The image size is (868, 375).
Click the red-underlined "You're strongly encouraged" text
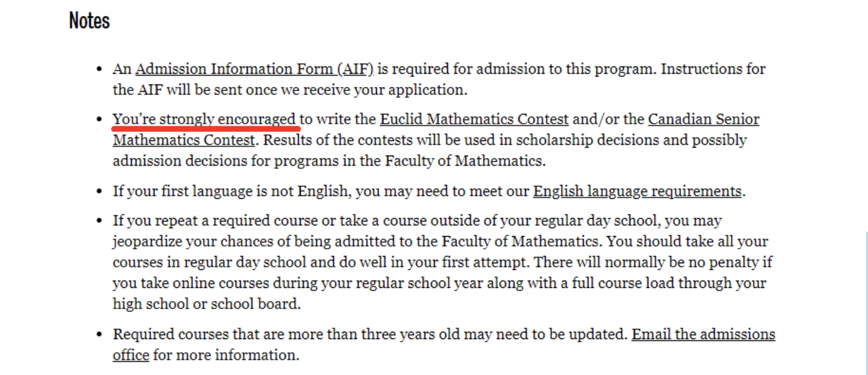(204, 120)
